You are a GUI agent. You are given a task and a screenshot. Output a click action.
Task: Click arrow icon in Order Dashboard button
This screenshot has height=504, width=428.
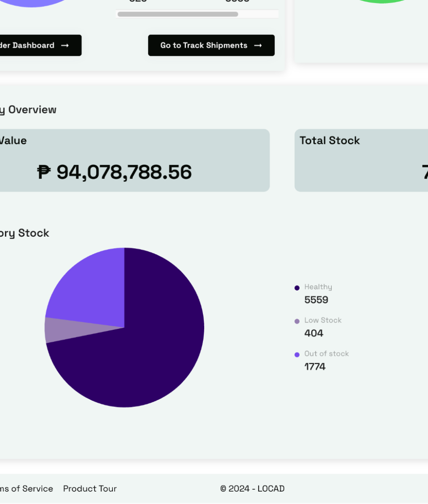(65, 45)
